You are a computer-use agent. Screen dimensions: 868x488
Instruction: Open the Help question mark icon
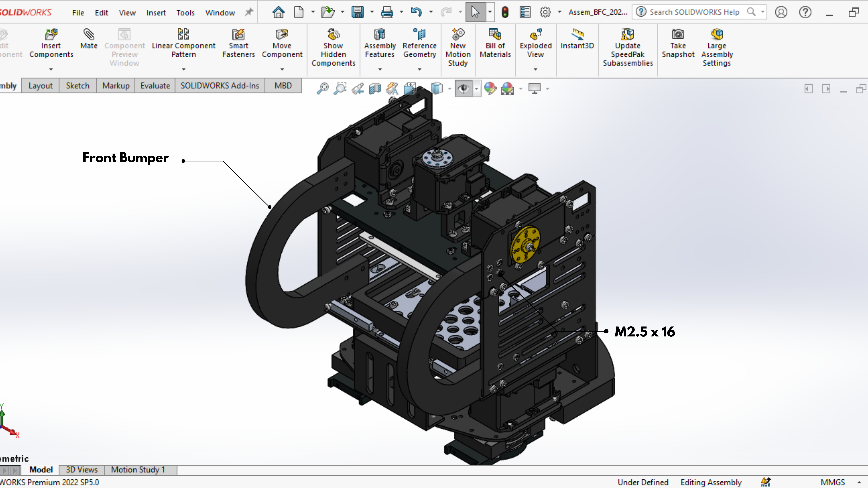tap(805, 12)
